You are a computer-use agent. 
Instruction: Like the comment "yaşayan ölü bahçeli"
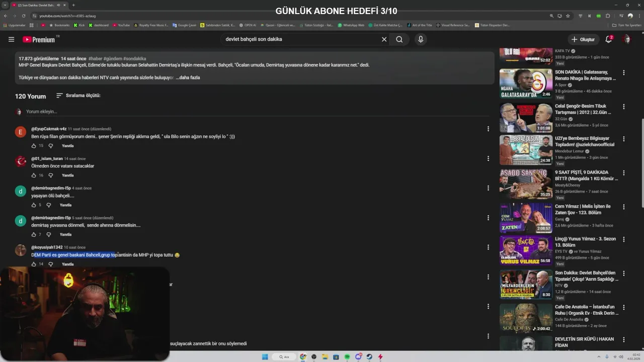34,205
